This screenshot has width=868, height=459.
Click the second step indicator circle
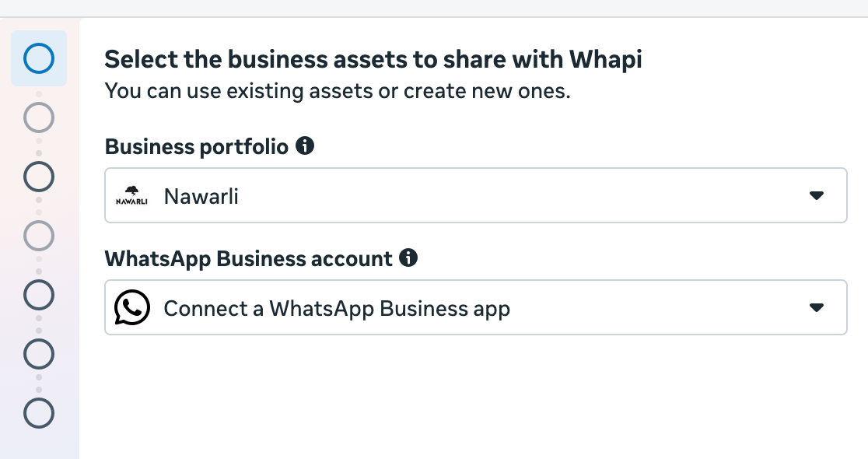pyautogui.click(x=38, y=117)
